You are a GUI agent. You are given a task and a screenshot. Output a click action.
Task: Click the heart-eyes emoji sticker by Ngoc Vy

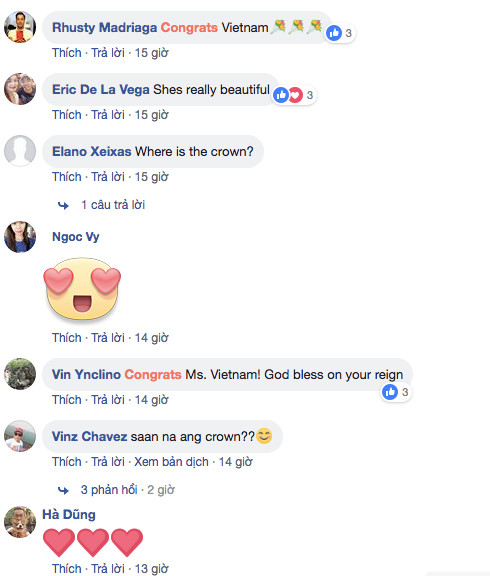(x=82, y=288)
